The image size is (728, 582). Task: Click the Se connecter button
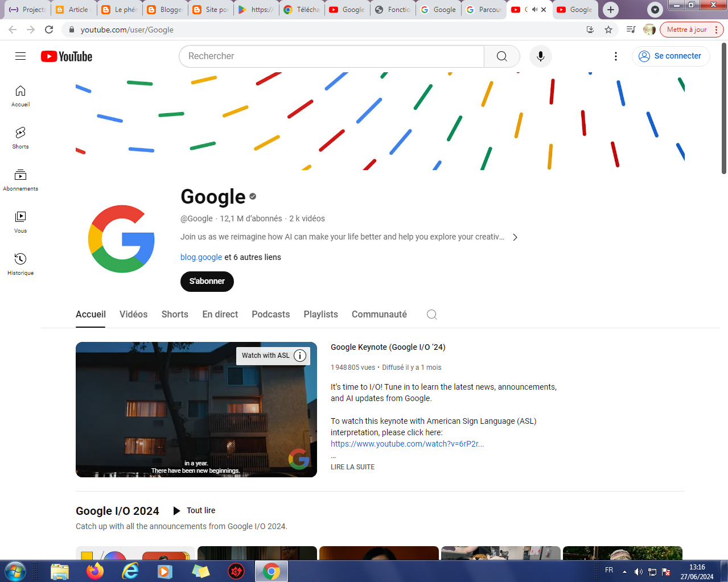point(671,56)
